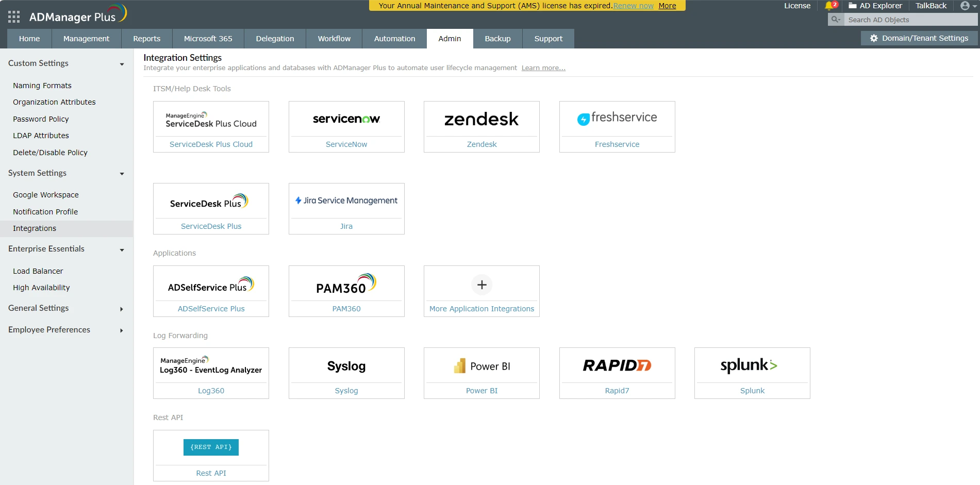Screen dimensions: 980x485
Task: Select the Admin tab
Action: 450,39
